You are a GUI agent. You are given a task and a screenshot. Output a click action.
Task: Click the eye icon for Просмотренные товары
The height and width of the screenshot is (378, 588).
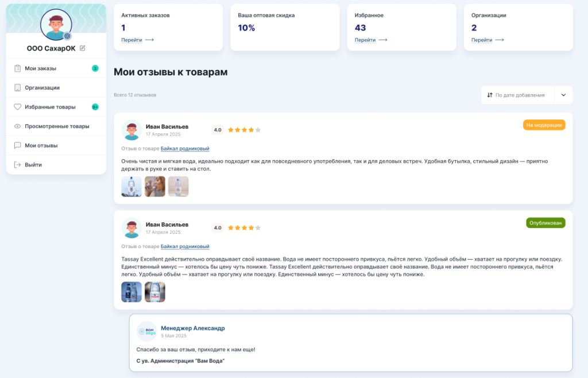[x=17, y=126]
